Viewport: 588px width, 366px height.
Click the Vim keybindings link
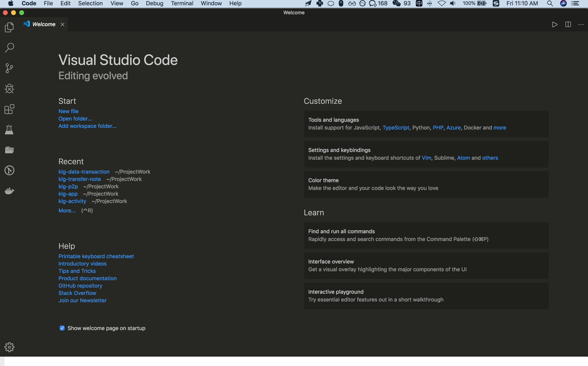(426, 158)
